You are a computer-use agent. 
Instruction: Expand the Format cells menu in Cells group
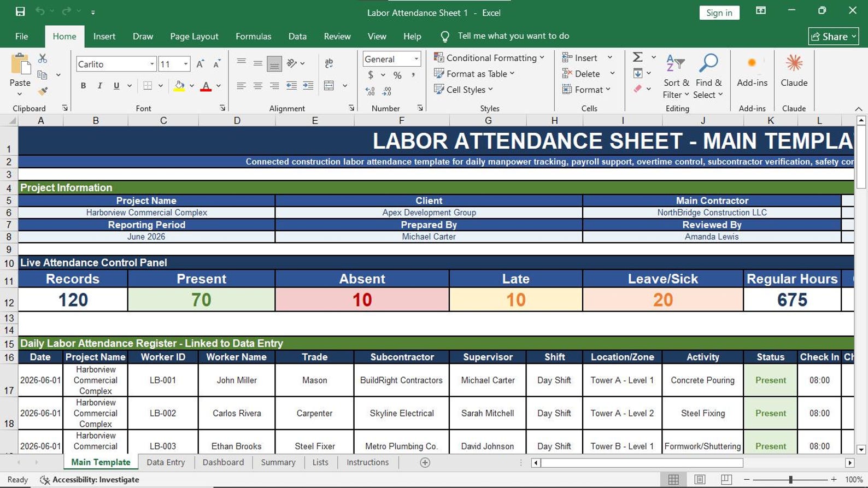pyautogui.click(x=587, y=89)
